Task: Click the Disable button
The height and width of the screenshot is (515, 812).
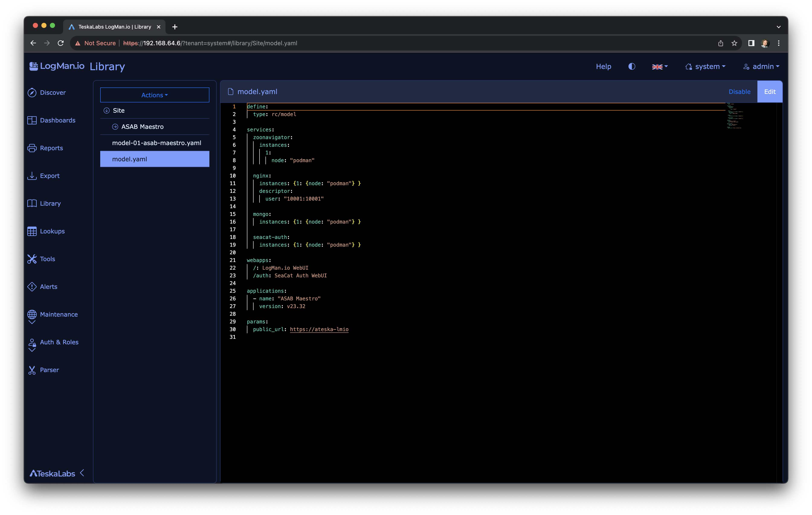Action: click(x=739, y=92)
